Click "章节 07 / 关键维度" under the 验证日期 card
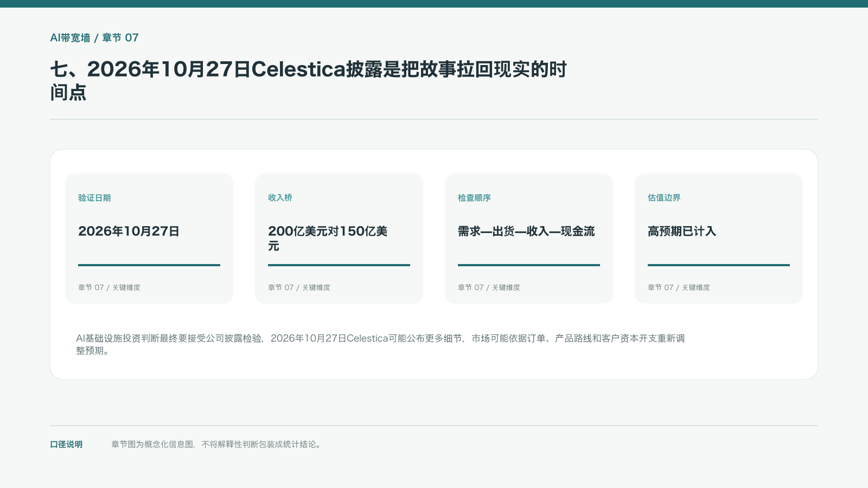The height and width of the screenshot is (488, 868). [109, 287]
